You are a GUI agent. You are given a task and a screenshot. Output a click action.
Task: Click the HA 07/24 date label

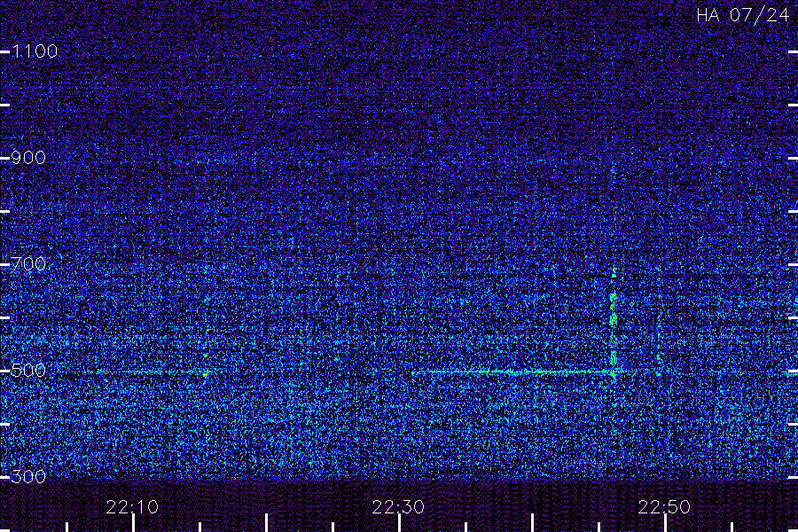coord(743,15)
